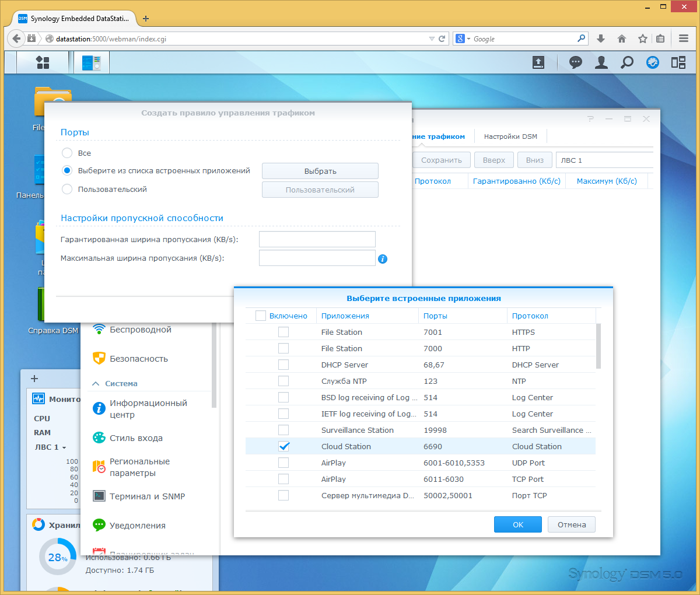Open Терминал и SNMP icon
The image size is (700, 595).
click(x=99, y=496)
